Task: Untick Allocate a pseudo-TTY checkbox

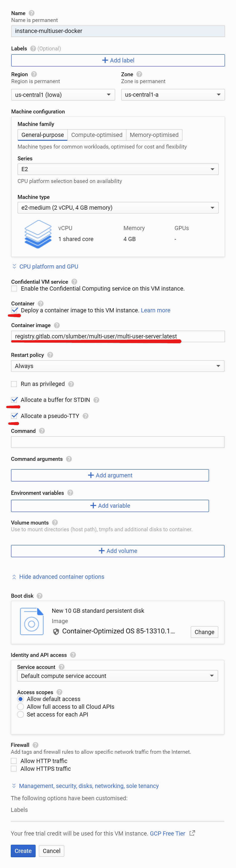Action: point(14,416)
